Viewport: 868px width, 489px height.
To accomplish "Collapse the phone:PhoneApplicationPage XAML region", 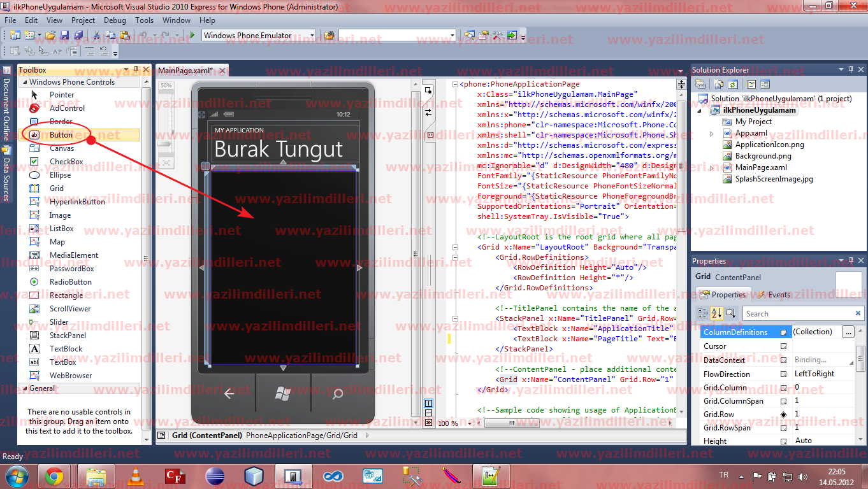I will pos(454,85).
